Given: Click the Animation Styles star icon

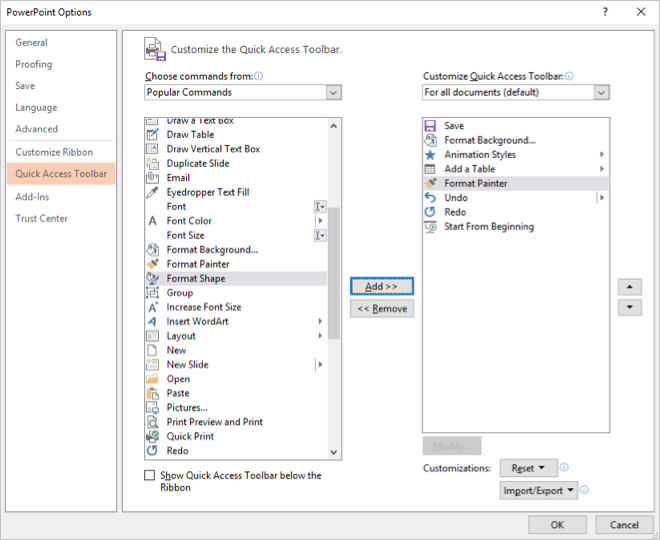Looking at the screenshot, I should (431, 155).
